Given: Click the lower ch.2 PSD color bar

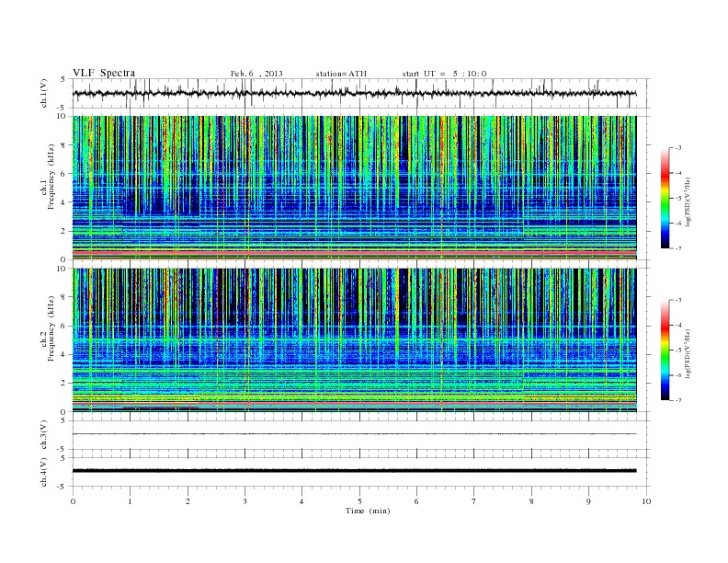Looking at the screenshot, I should 665,350.
